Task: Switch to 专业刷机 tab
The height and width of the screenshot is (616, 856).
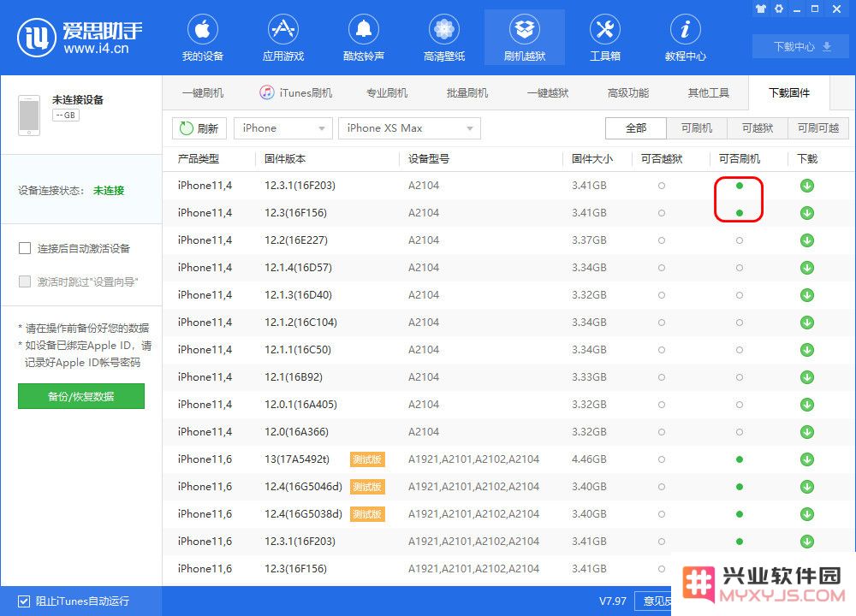Action: [387, 92]
